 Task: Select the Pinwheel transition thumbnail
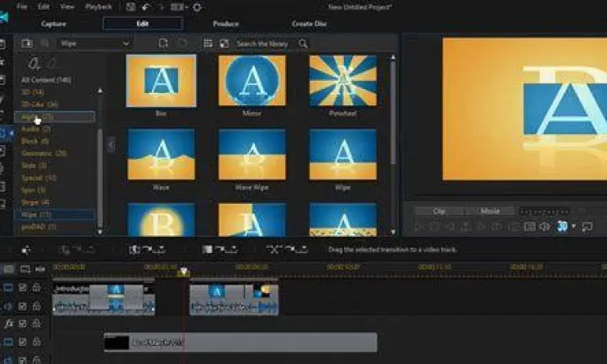342,80
